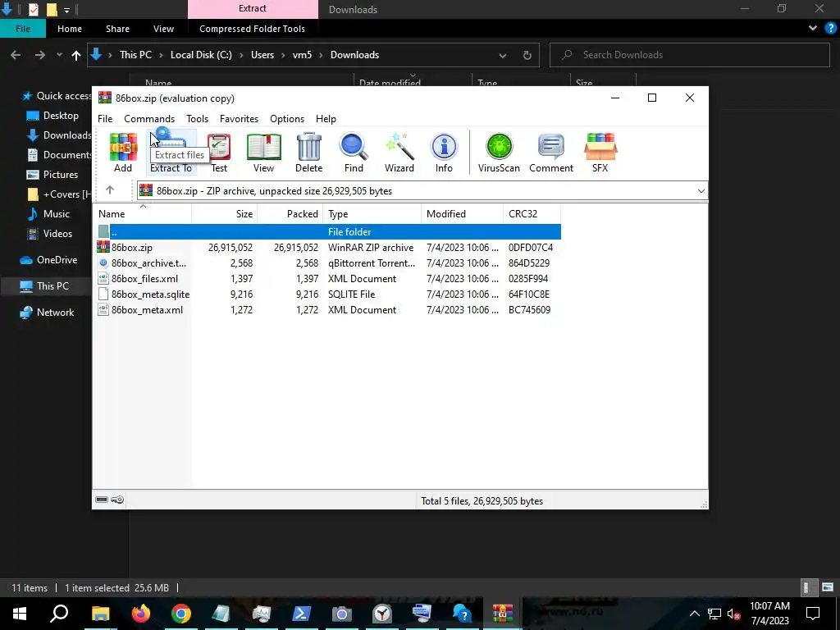Select the 86box_archive.t... torrent file
This screenshot has width=840, height=630.
click(328, 263)
